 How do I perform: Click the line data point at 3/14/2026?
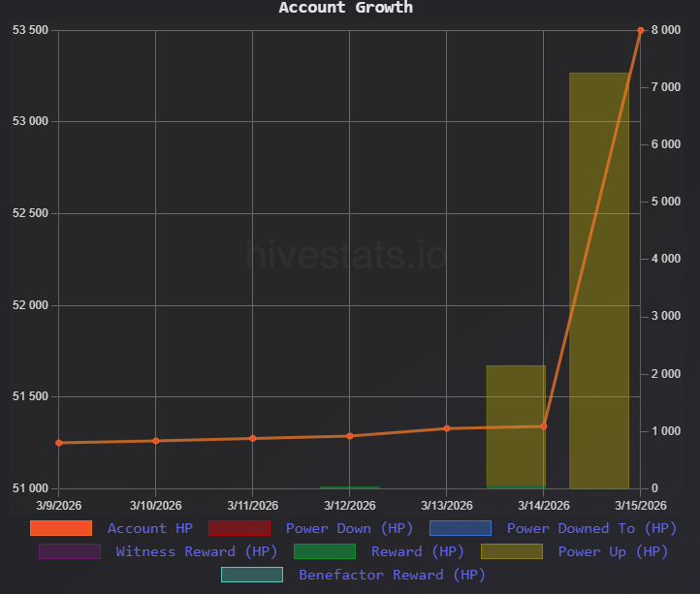543,426
